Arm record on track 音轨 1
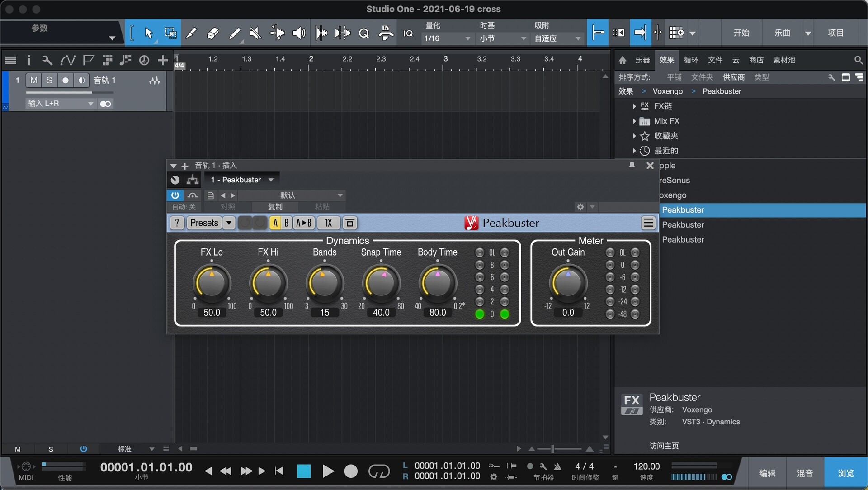Screen dimensions: 868x490 66,80
